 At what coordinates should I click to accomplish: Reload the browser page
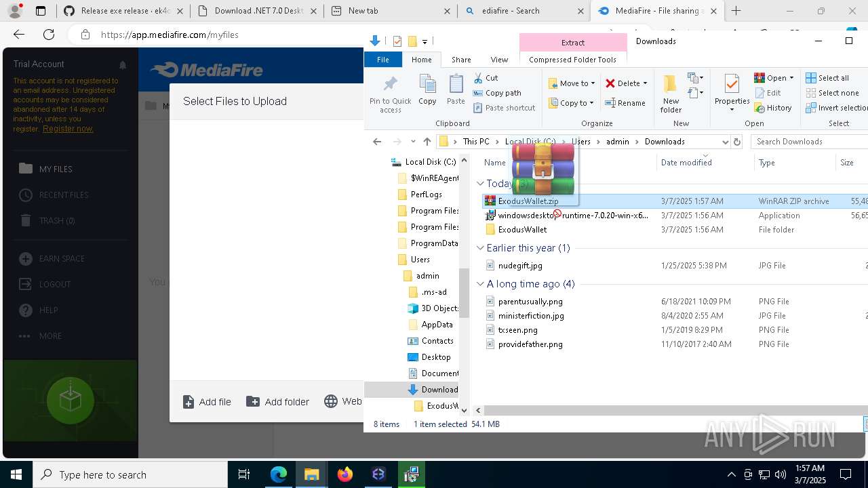[49, 35]
